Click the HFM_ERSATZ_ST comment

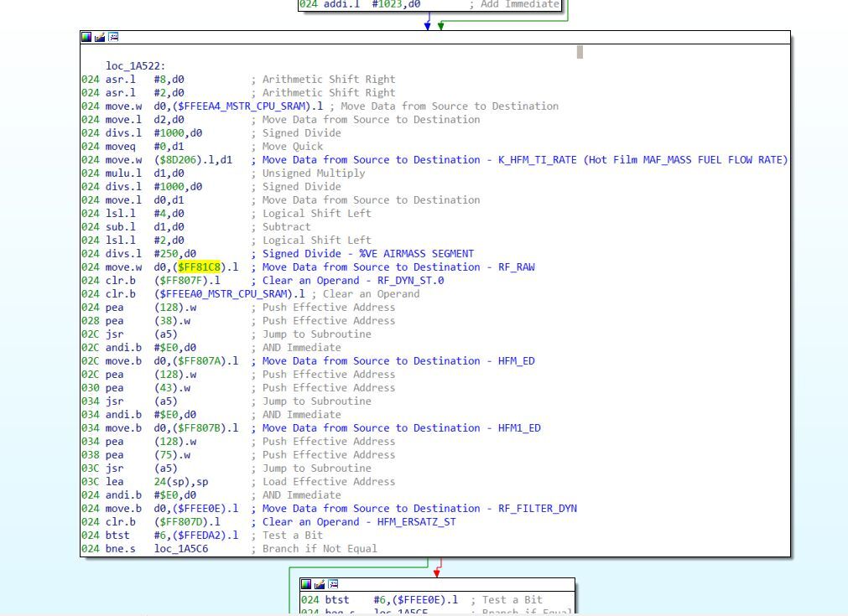click(416, 522)
